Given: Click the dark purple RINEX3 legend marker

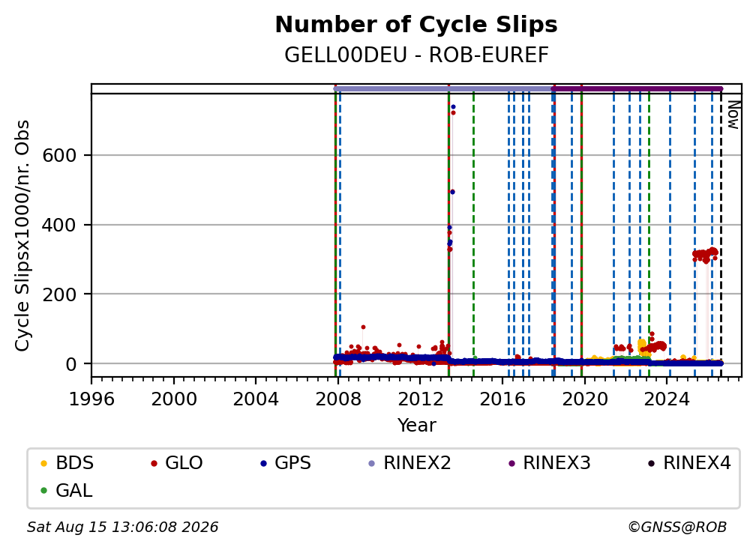Looking at the screenshot, I should [x=511, y=463].
